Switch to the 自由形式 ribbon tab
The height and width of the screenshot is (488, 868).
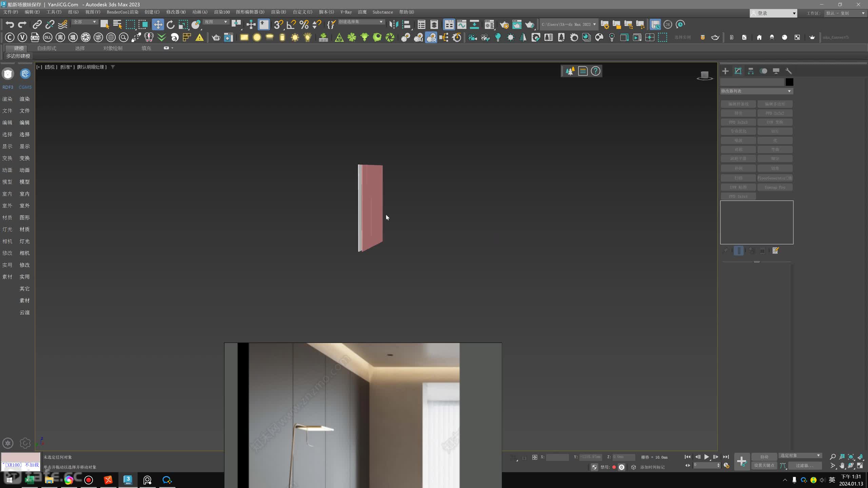pyautogui.click(x=47, y=48)
